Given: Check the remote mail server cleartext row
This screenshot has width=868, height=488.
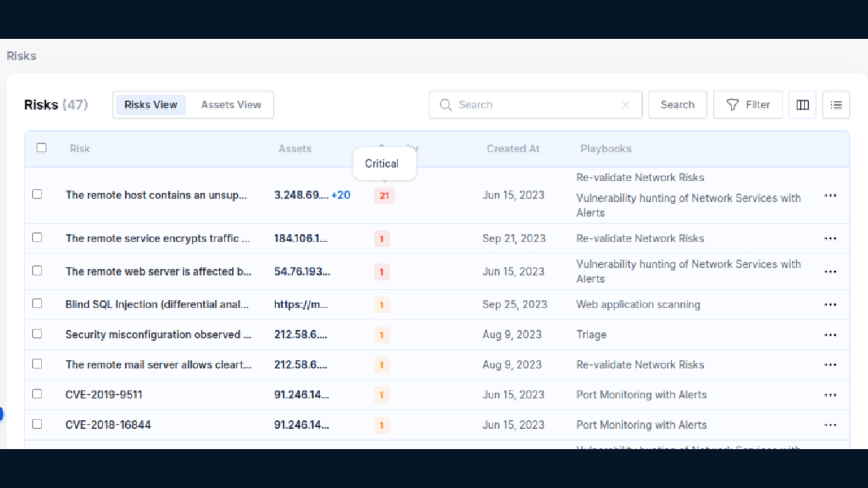Looking at the screenshot, I should 37,364.
